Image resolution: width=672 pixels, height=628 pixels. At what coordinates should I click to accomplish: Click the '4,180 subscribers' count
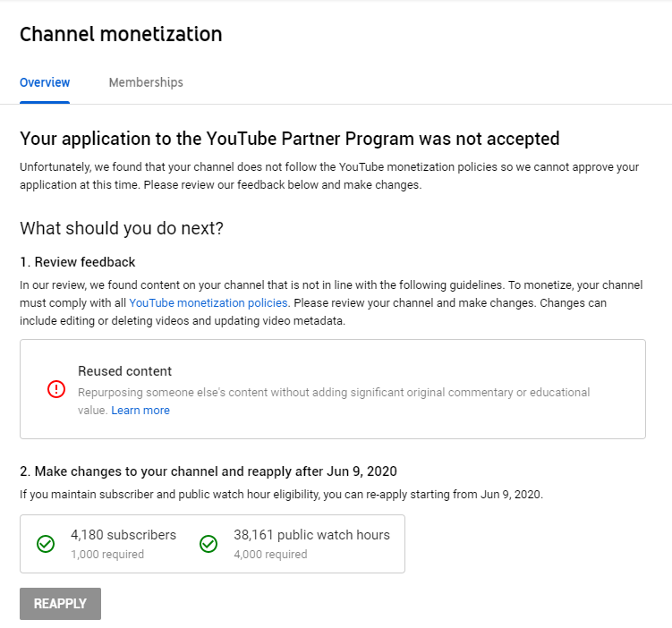(123, 535)
